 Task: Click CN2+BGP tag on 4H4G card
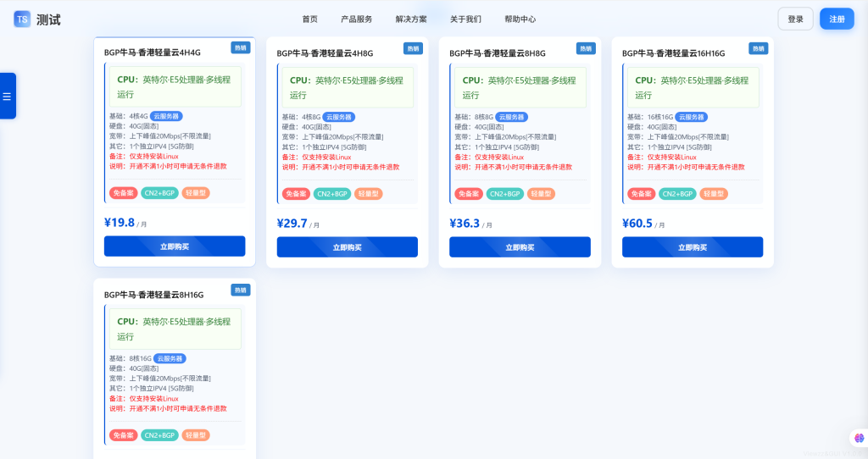point(159,193)
